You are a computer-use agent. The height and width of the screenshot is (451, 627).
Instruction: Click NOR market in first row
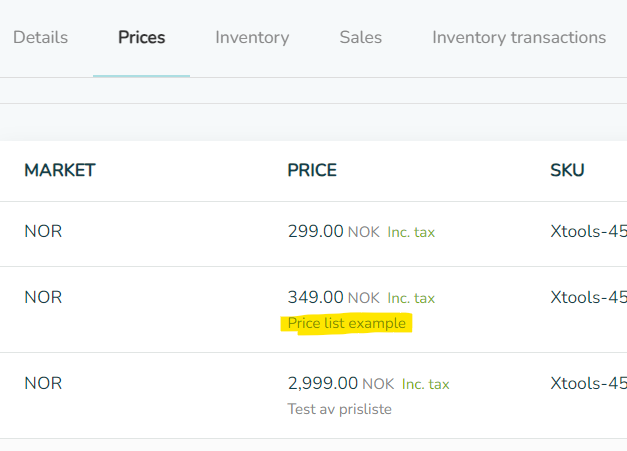click(43, 231)
